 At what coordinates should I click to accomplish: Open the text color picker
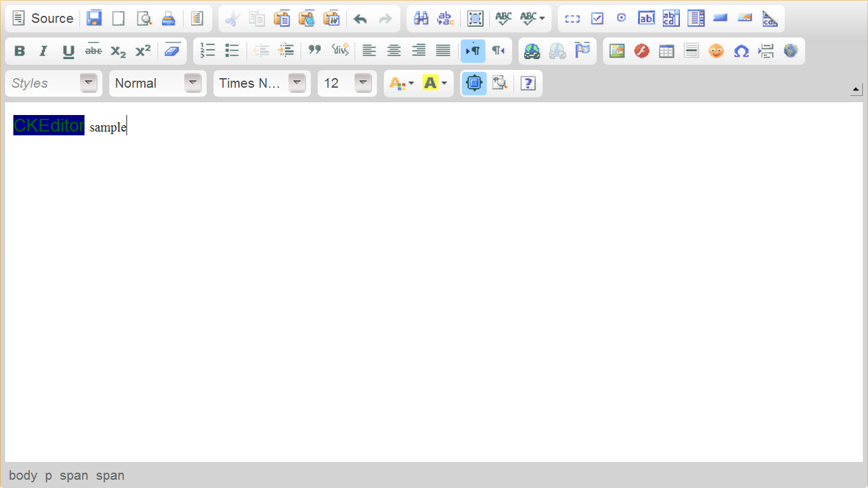tap(402, 83)
